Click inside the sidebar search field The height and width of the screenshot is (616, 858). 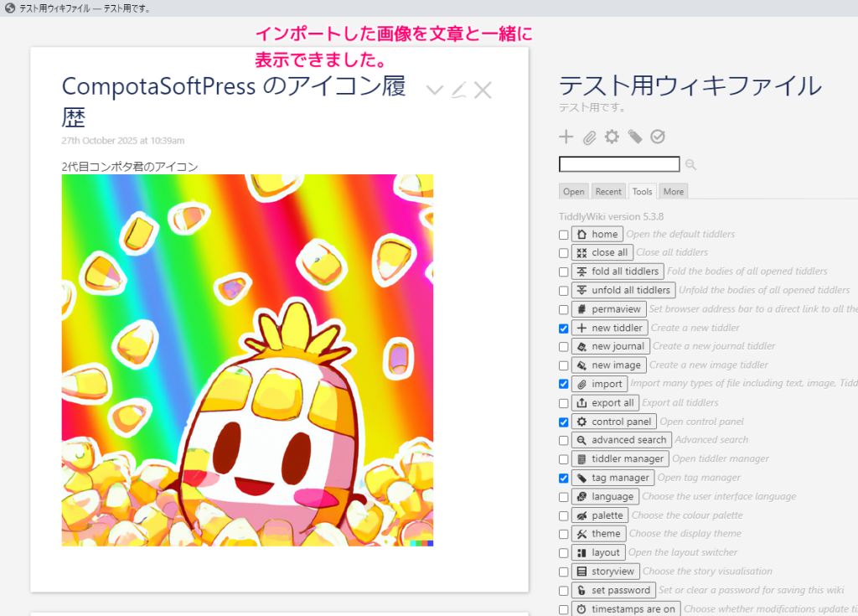coord(618,163)
